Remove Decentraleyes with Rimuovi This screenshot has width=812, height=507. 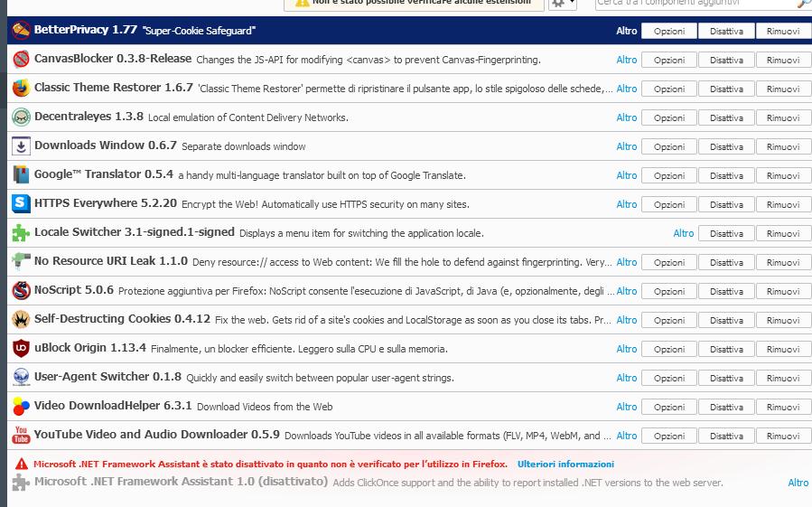pyautogui.click(x=783, y=118)
